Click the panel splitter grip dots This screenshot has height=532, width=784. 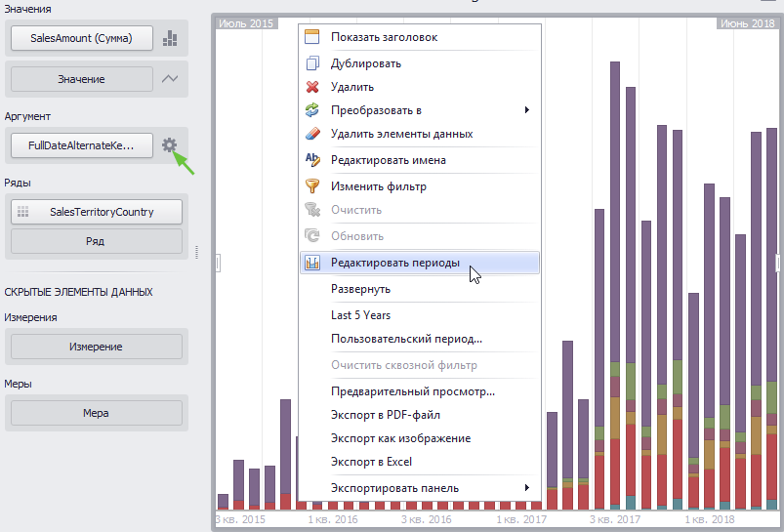click(x=197, y=253)
